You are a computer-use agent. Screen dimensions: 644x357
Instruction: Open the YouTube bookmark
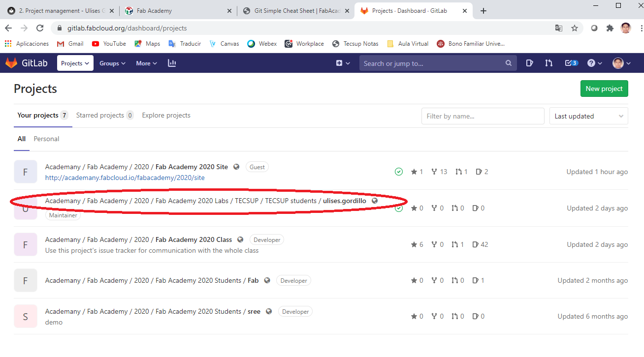pyautogui.click(x=109, y=44)
